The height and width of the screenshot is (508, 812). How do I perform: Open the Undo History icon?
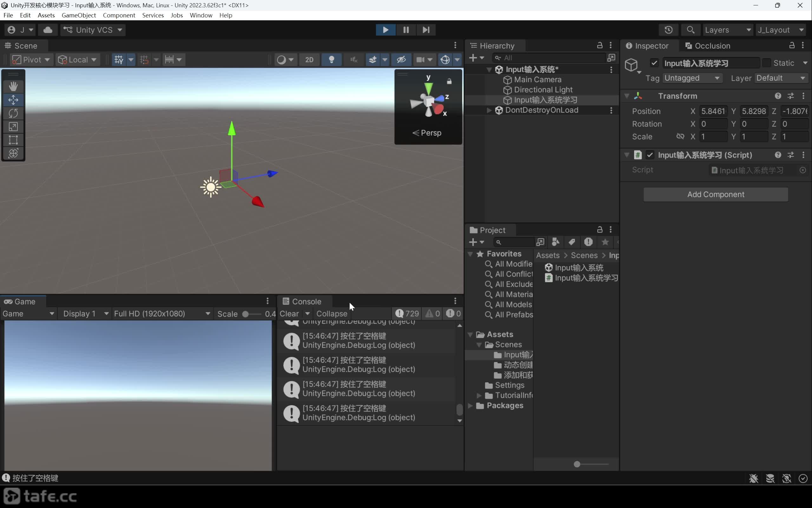(668, 30)
